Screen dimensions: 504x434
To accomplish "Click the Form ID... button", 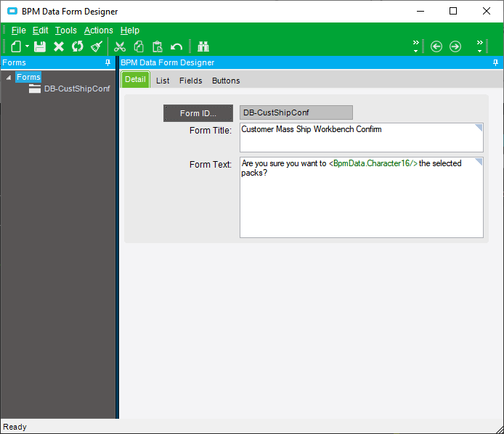I will point(198,113).
